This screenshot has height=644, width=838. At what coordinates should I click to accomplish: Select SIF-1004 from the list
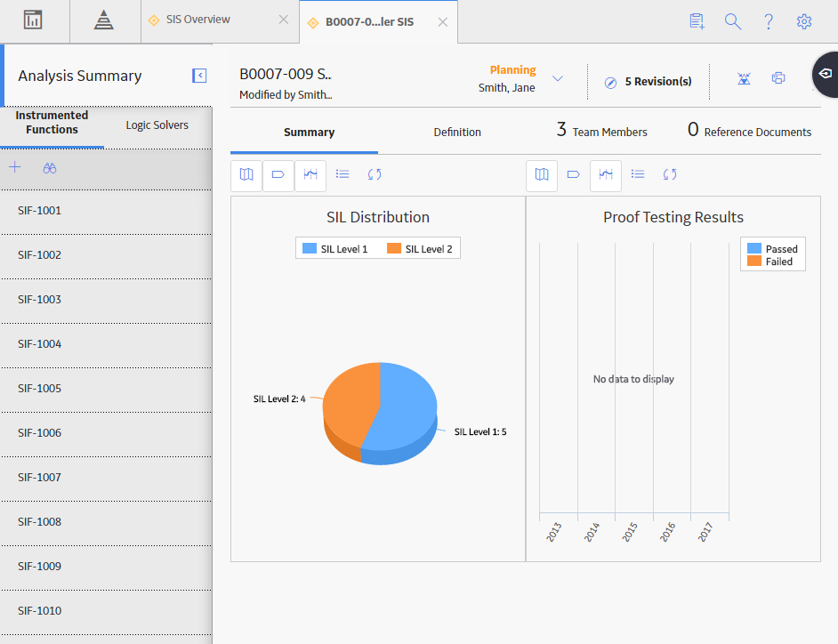coord(106,343)
